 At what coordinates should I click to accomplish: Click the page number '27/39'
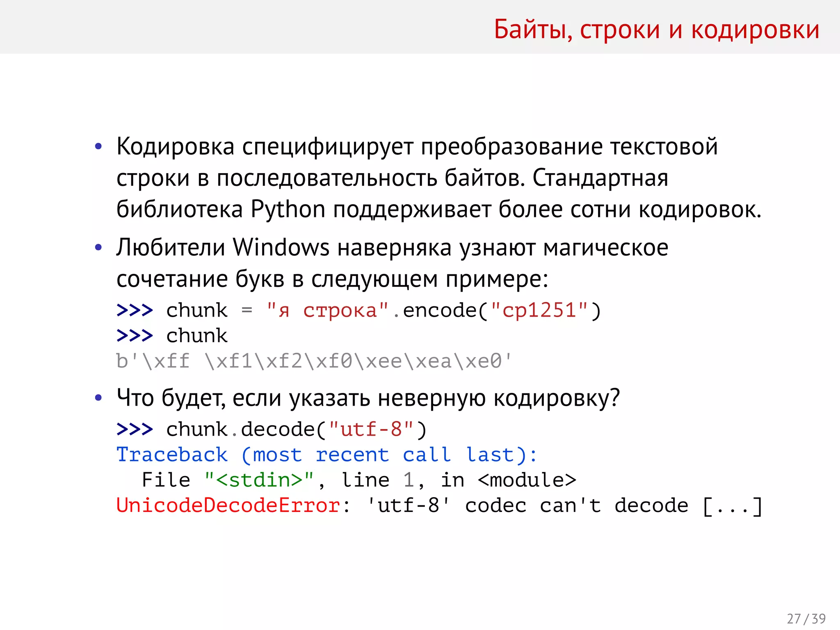point(806,619)
